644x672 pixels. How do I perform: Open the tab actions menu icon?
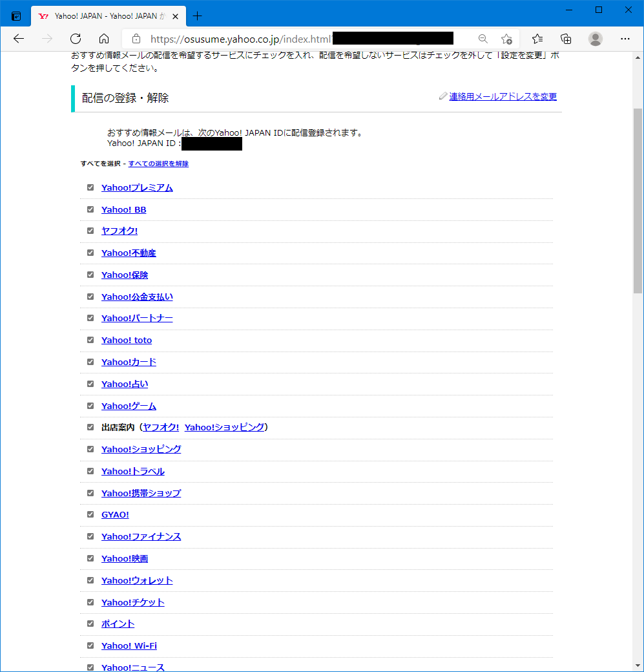pos(16,16)
